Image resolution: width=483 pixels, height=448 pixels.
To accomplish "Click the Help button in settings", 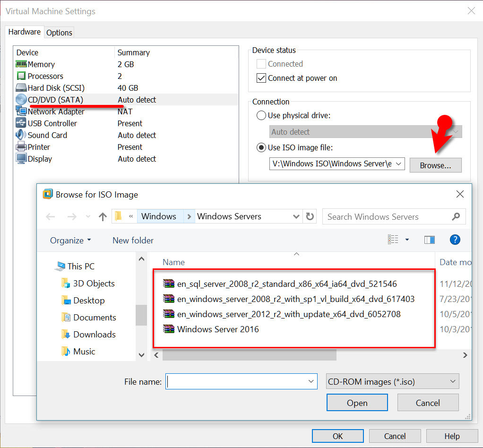I will 452,436.
